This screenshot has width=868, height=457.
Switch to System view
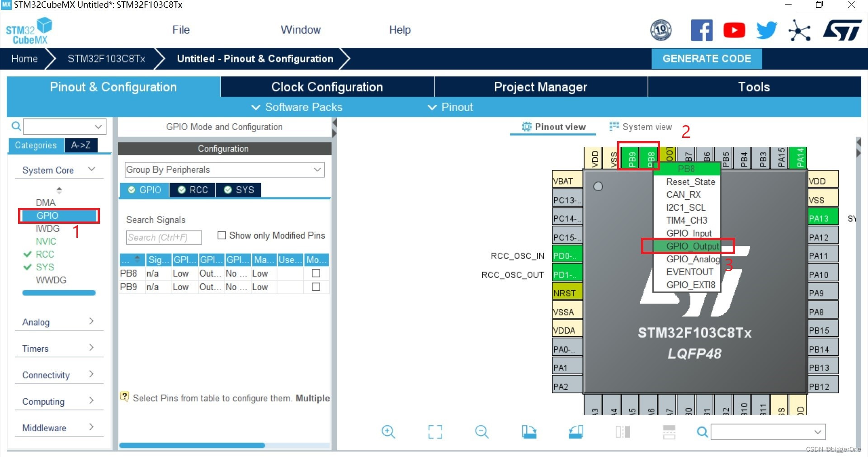(641, 127)
